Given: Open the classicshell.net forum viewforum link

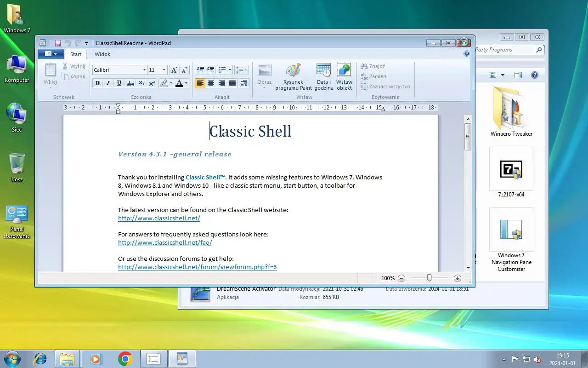Looking at the screenshot, I should pos(197,267).
